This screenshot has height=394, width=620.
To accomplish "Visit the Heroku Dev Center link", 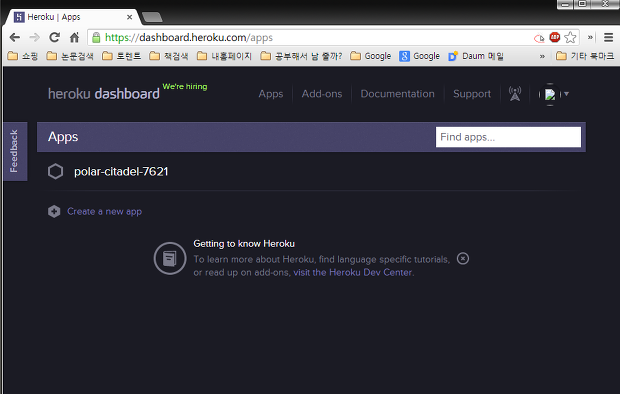I will 353,273.
